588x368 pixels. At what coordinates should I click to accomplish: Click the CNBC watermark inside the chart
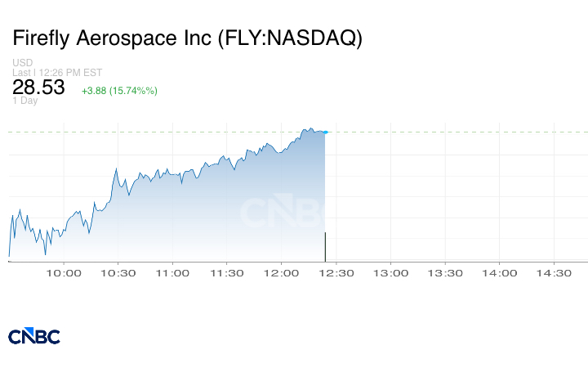[282, 213]
